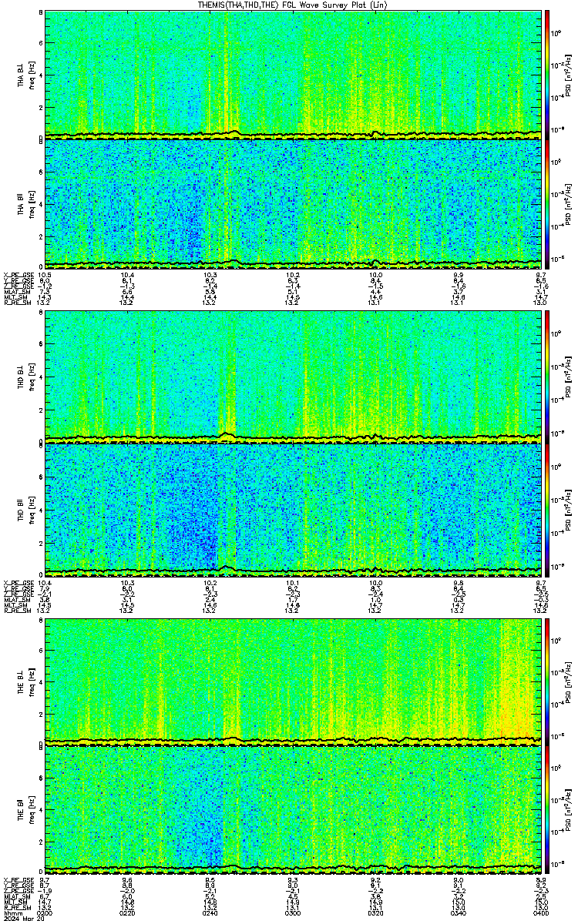
Task: Click MLAT_SM row label under THE panels
Action: 15,896
